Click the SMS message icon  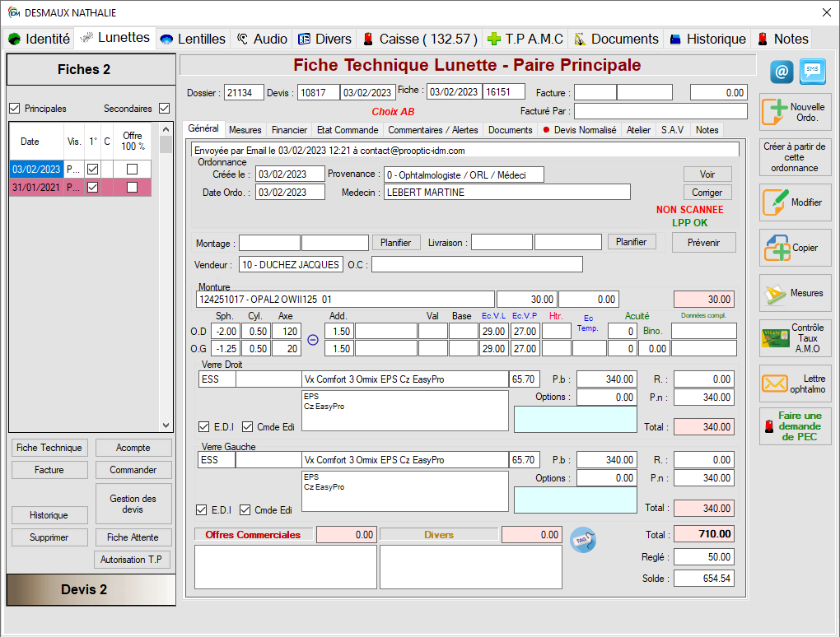pyautogui.click(x=813, y=72)
